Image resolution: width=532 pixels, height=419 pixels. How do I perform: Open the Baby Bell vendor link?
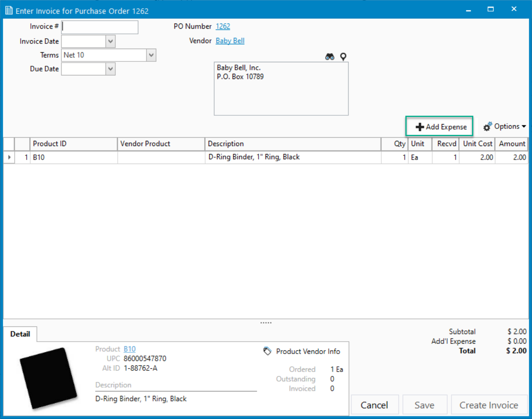[x=230, y=41]
